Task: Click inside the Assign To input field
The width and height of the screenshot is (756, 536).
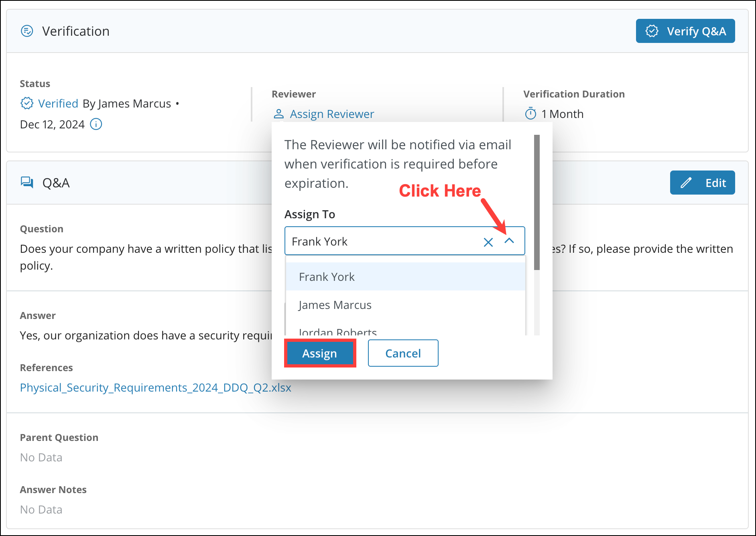Action: [x=381, y=242]
